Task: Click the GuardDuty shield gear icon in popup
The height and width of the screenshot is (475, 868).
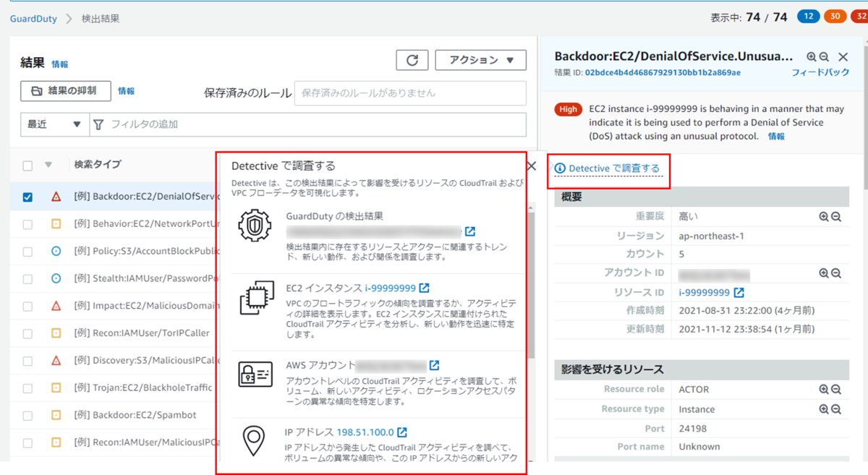Action: (255, 226)
